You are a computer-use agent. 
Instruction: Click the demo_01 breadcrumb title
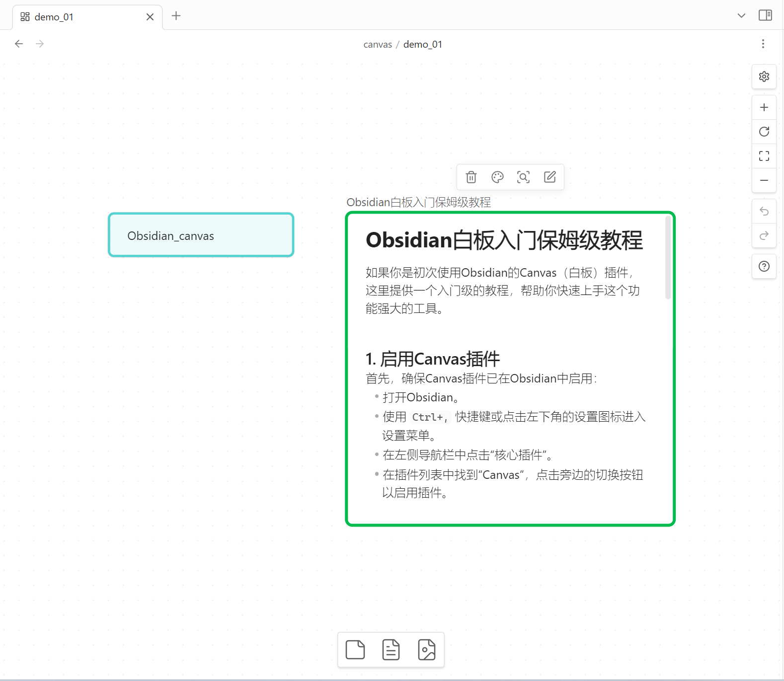(423, 44)
